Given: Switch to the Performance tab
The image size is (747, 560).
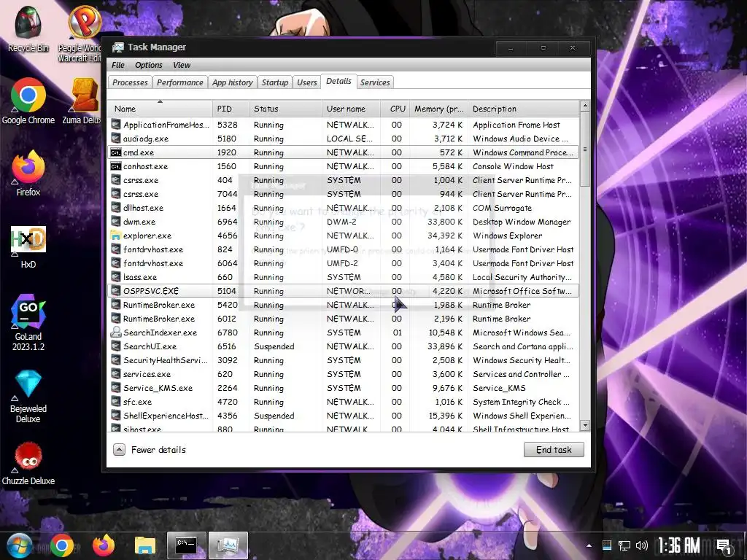Looking at the screenshot, I should [x=180, y=82].
